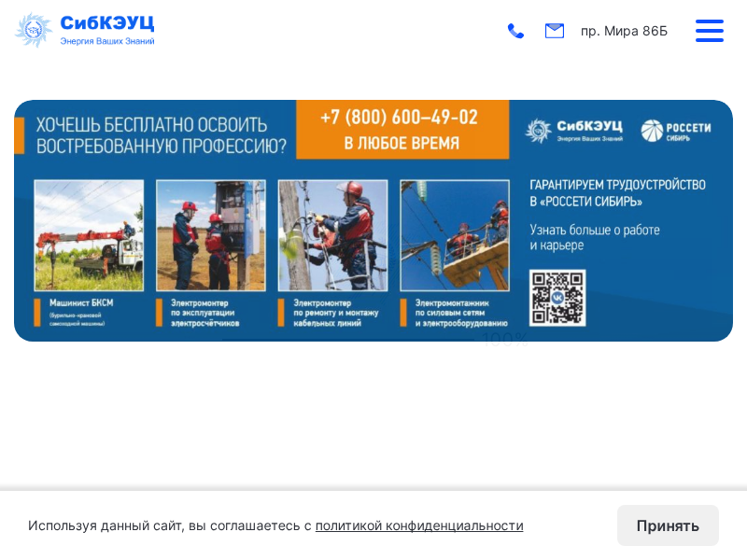
Task: Click the caption Машинист БКСМ
Action: tap(81, 302)
